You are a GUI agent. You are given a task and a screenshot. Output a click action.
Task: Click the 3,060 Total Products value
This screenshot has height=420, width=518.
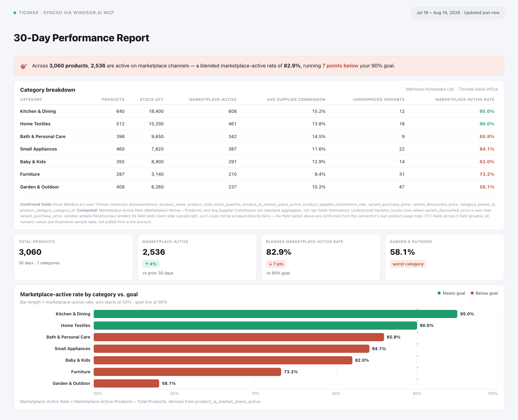click(x=30, y=252)
